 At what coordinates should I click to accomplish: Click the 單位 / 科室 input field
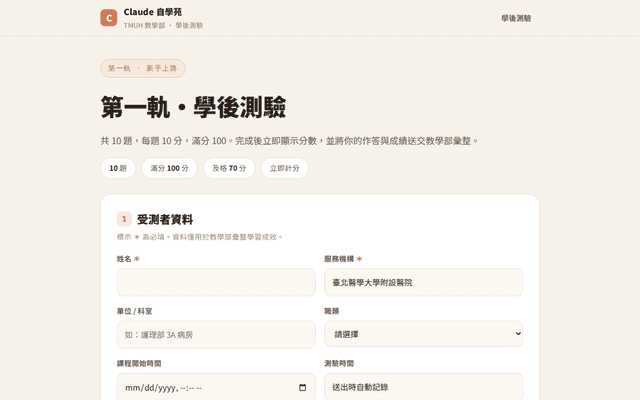pyautogui.click(x=216, y=334)
